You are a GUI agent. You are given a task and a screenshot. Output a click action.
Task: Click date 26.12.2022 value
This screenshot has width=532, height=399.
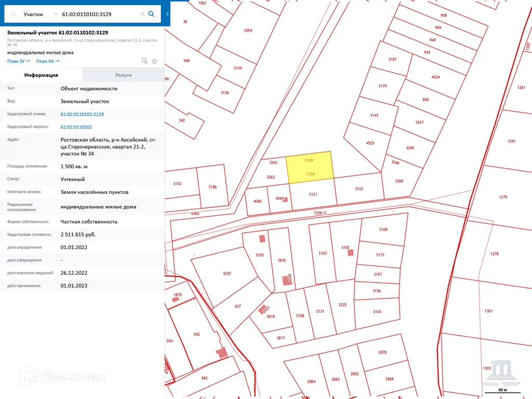[x=74, y=273]
